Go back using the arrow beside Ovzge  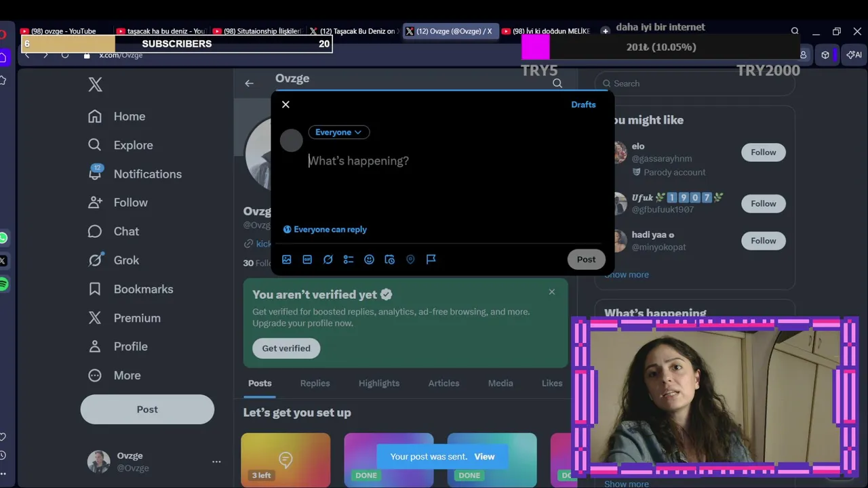pyautogui.click(x=250, y=83)
